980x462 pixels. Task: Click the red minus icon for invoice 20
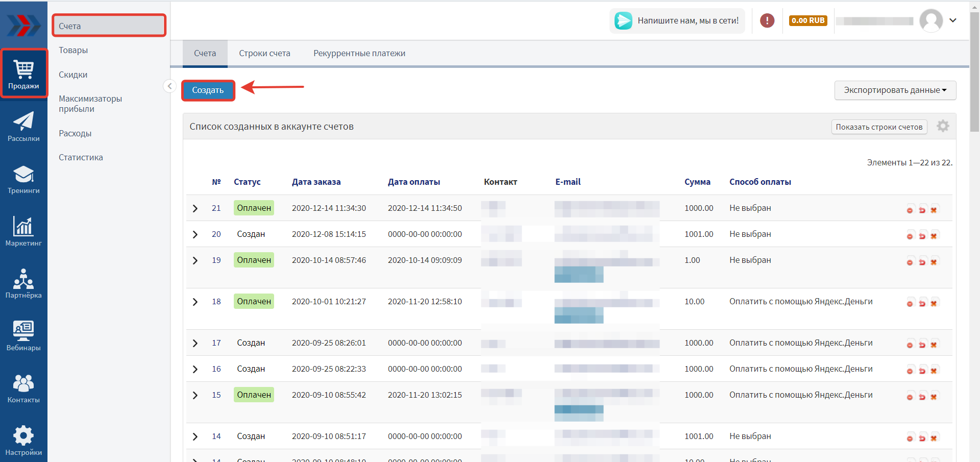pyautogui.click(x=910, y=236)
